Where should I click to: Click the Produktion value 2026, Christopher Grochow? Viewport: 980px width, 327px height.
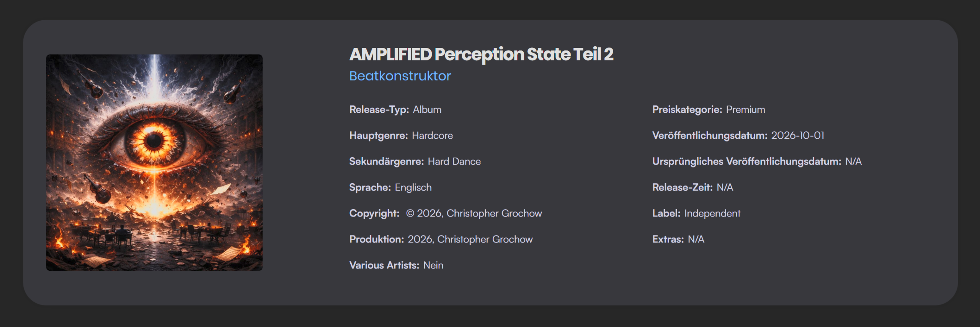tap(470, 239)
